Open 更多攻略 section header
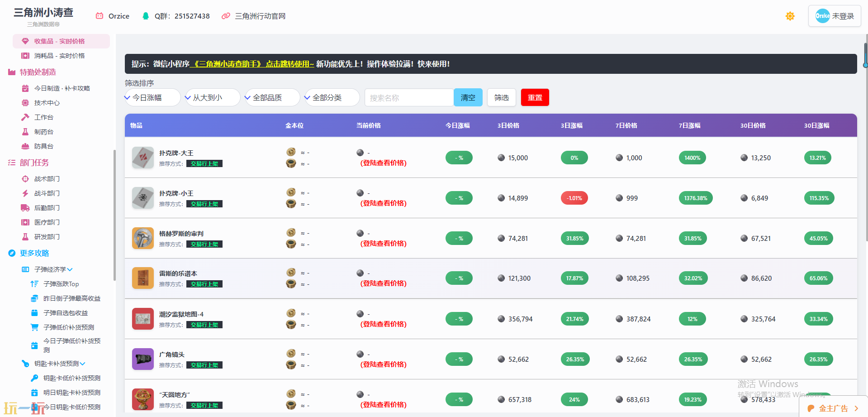 pos(34,253)
